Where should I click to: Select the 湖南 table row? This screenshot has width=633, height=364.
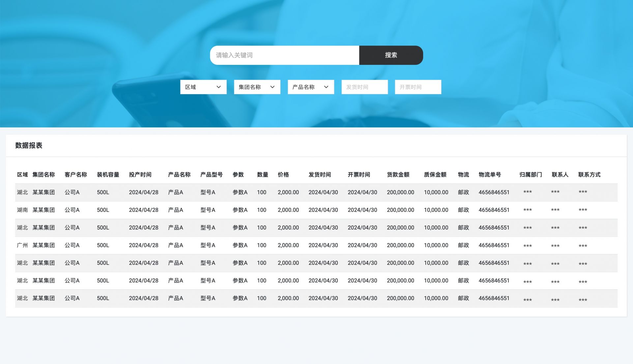coord(22,210)
